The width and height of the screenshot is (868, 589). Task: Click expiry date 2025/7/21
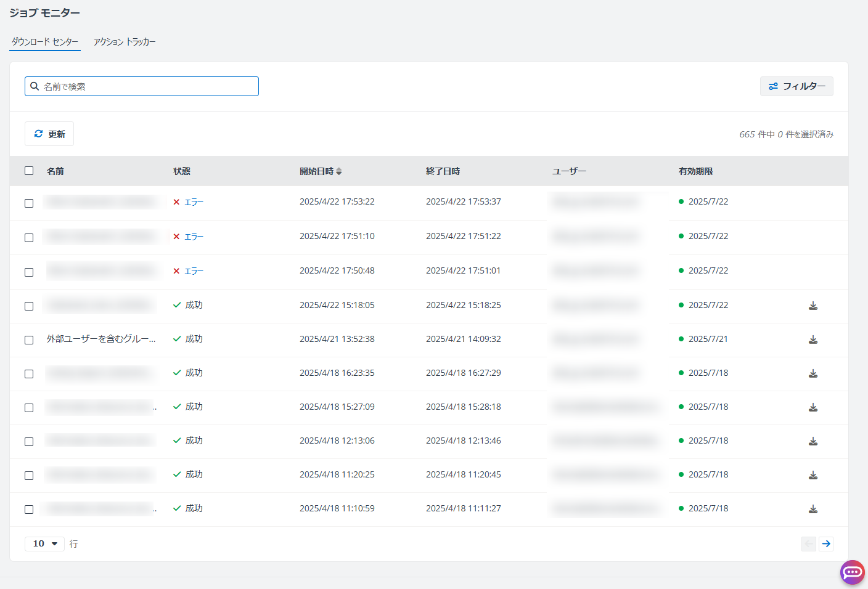coord(708,339)
